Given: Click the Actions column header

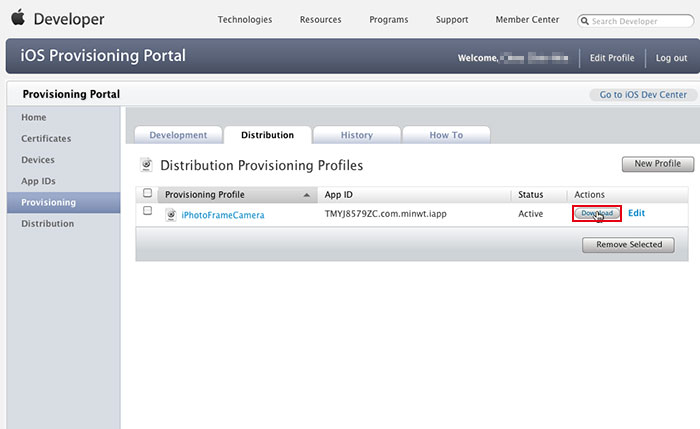Looking at the screenshot, I should click(x=589, y=195).
